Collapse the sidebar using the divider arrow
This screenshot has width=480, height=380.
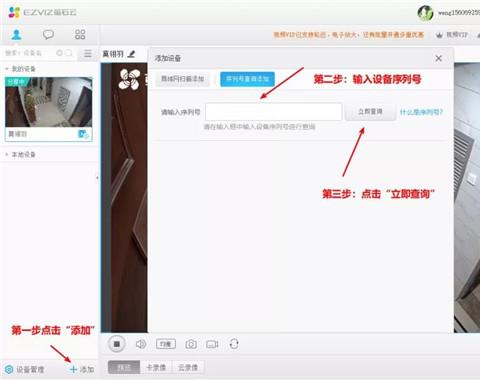[97, 178]
